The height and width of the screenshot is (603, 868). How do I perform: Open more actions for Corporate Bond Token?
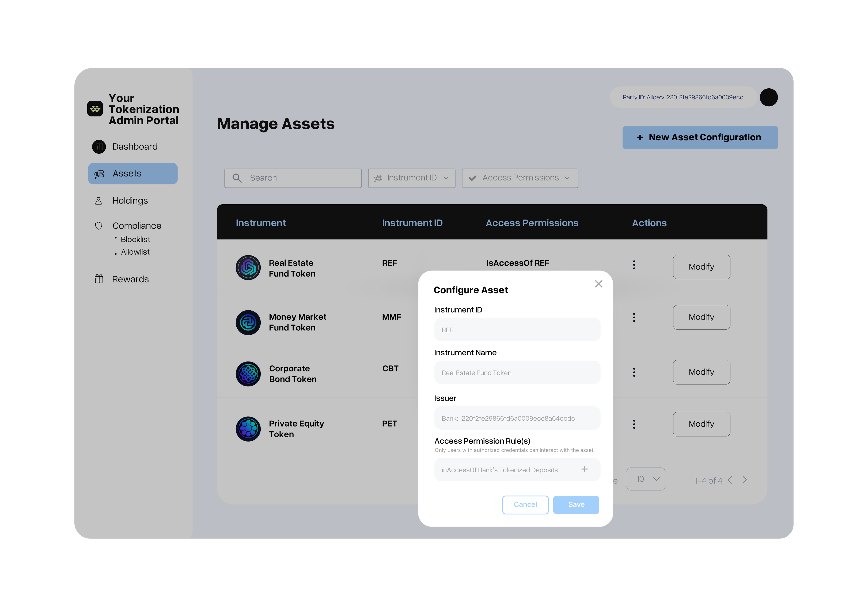point(634,372)
